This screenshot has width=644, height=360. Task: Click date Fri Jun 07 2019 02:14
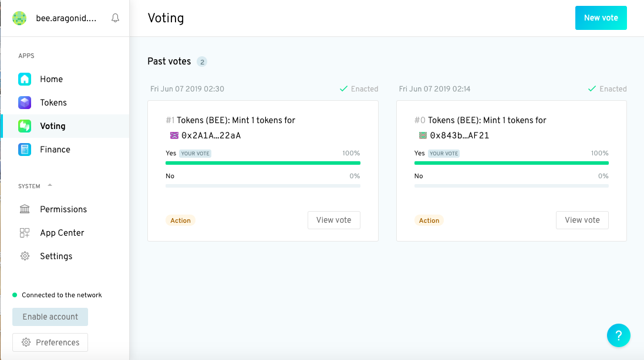pyautogui.click(x=434, y=89)
